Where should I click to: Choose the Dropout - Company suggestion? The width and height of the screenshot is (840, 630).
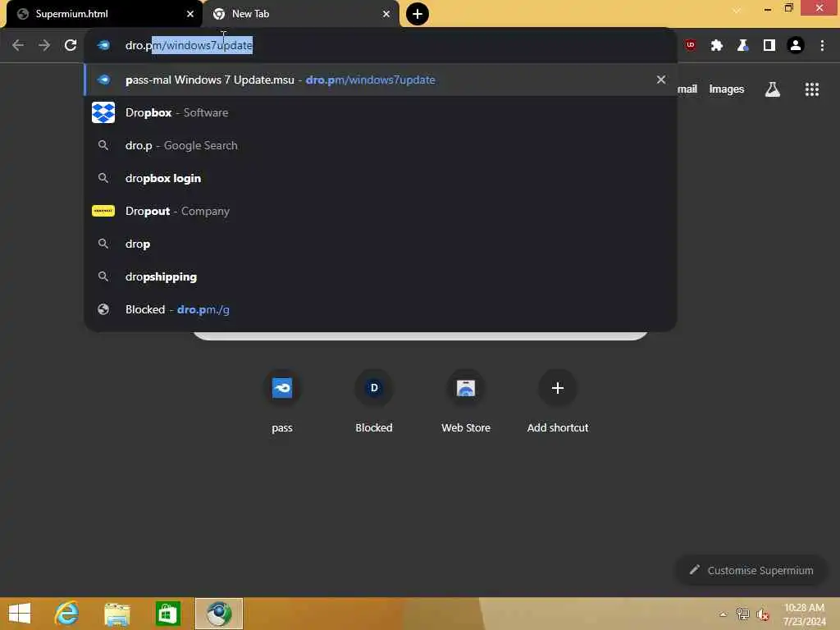coord(381,211)
